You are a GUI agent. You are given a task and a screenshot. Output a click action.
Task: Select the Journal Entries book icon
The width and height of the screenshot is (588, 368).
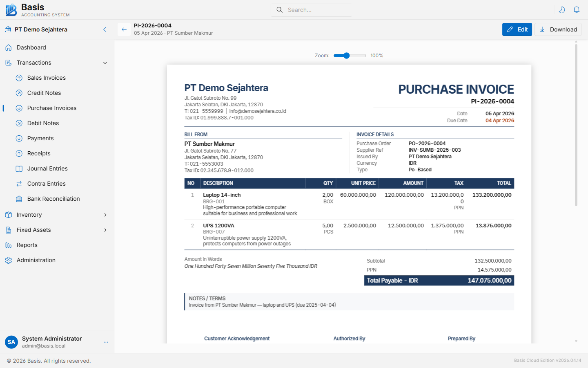click(x=19, y=168)
